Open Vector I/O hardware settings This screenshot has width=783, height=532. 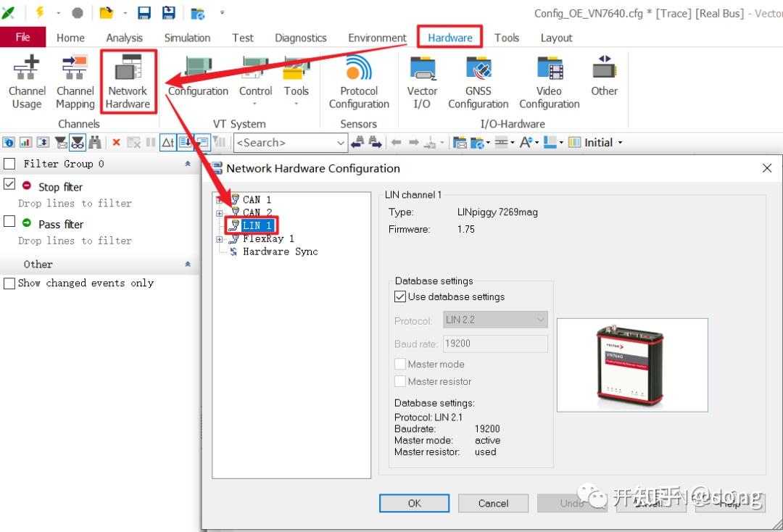tap(422, 82)
